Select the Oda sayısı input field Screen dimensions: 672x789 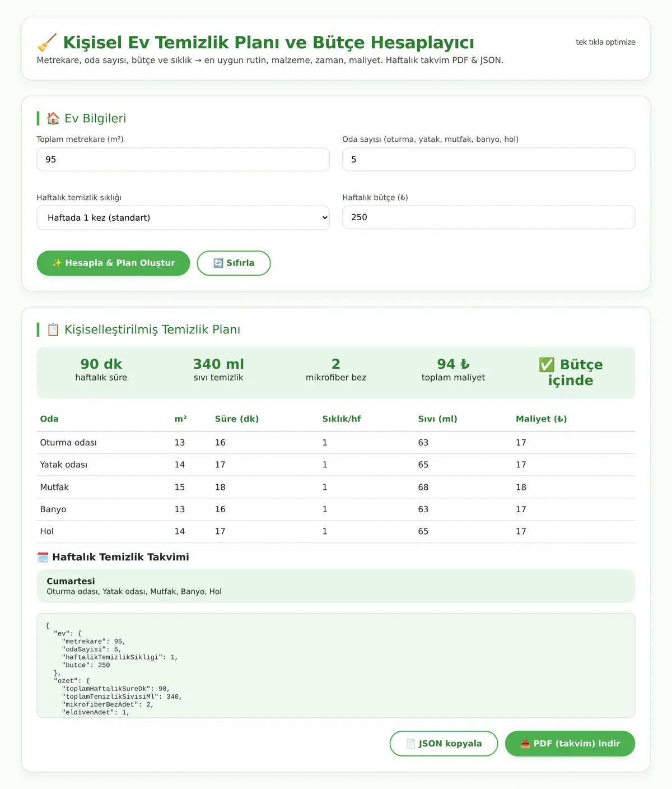488,159
